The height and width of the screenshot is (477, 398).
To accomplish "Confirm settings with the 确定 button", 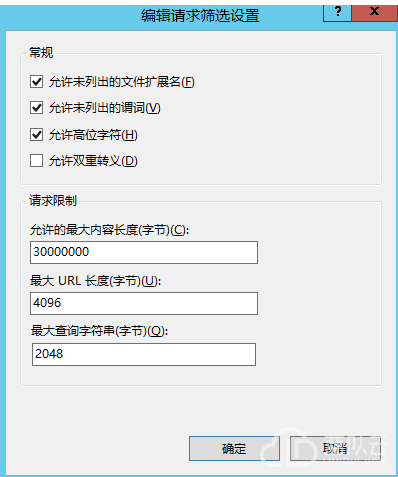I will click(x=234, y=449).
